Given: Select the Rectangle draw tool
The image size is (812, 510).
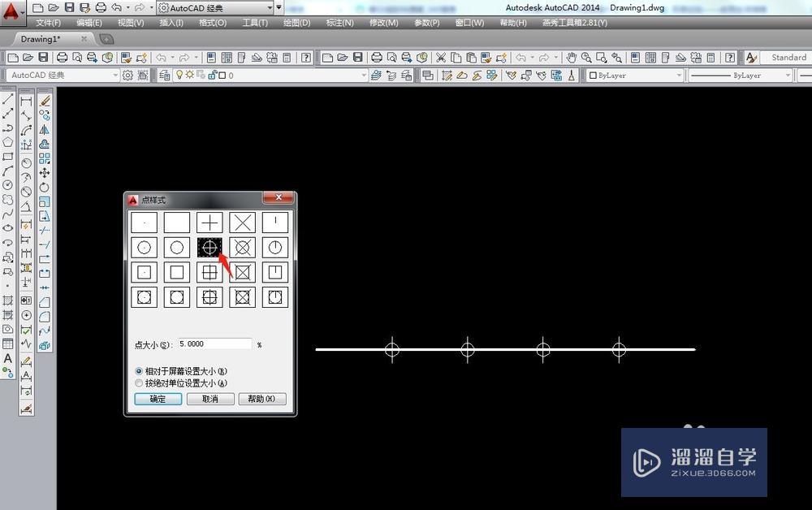Looking at the screenshot, I should point(8,157).
